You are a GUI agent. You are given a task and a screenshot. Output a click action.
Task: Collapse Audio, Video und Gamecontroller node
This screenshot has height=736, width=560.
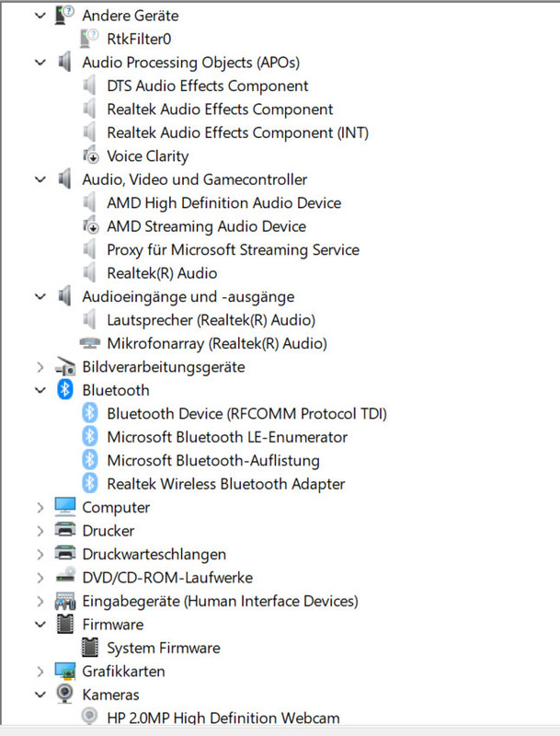click(40, 179)
